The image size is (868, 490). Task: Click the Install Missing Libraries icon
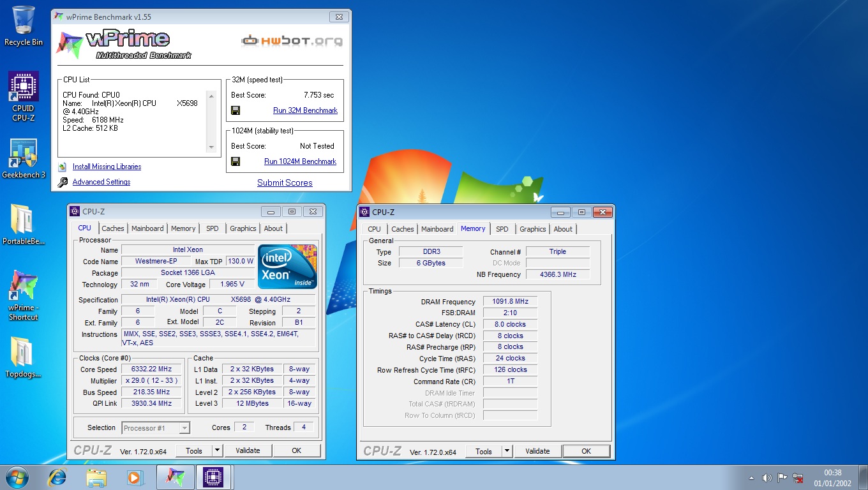pyautogui.click(x=63, y=167)
